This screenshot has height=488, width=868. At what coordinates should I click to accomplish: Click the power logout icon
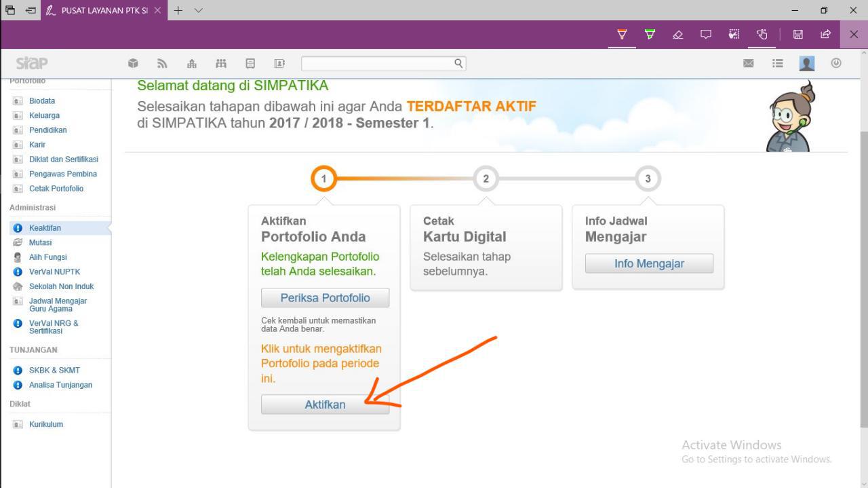coord(836,63)
